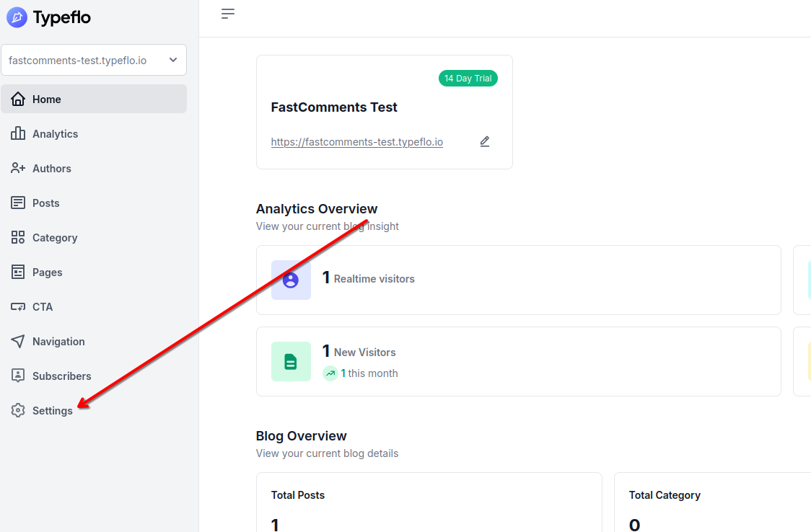Click the New Visitors document icon
Viewport: 811px width, 532px height.
pos(291,362)
